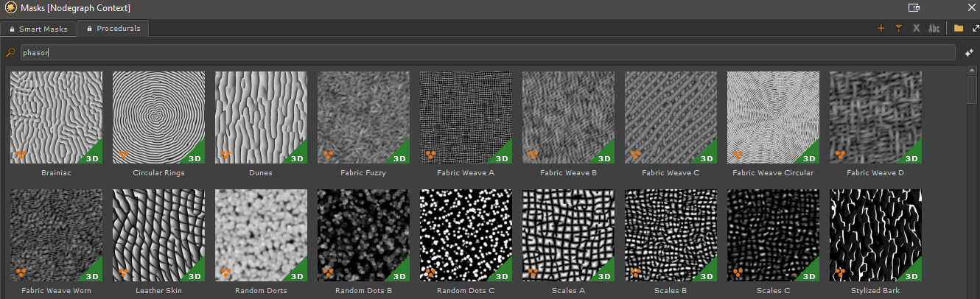Click the sparkle icon beside search field

(x=970, y=53)
